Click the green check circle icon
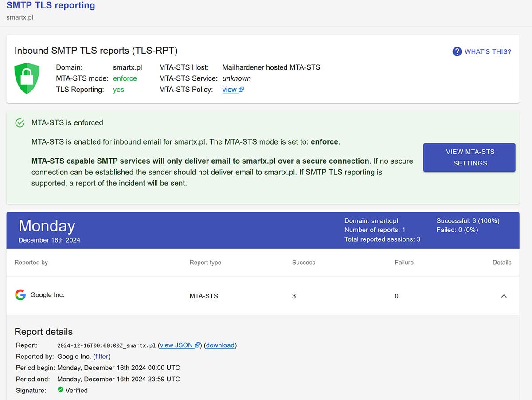Viewport: 532px width, 400px height. coord(20,123)
